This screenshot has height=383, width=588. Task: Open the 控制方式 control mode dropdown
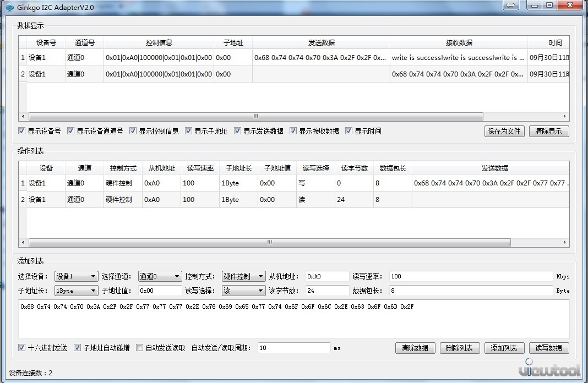262,276
